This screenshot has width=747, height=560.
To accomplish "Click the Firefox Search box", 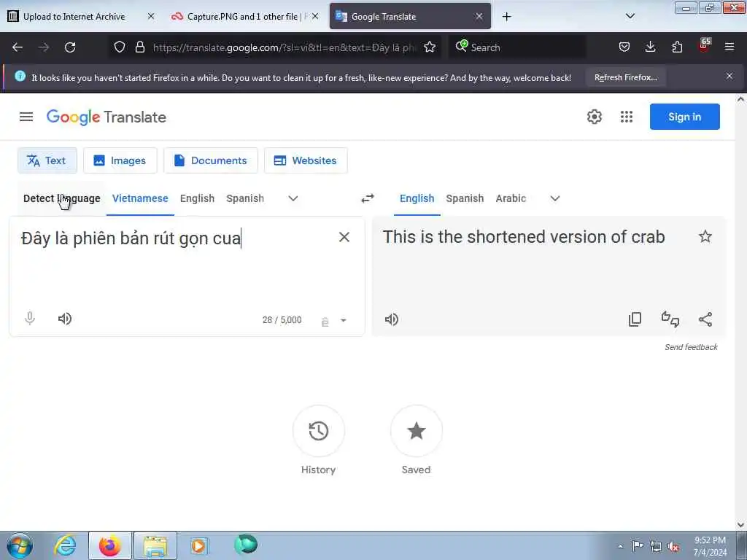I will pyautogui.click(x=517, y=47).
